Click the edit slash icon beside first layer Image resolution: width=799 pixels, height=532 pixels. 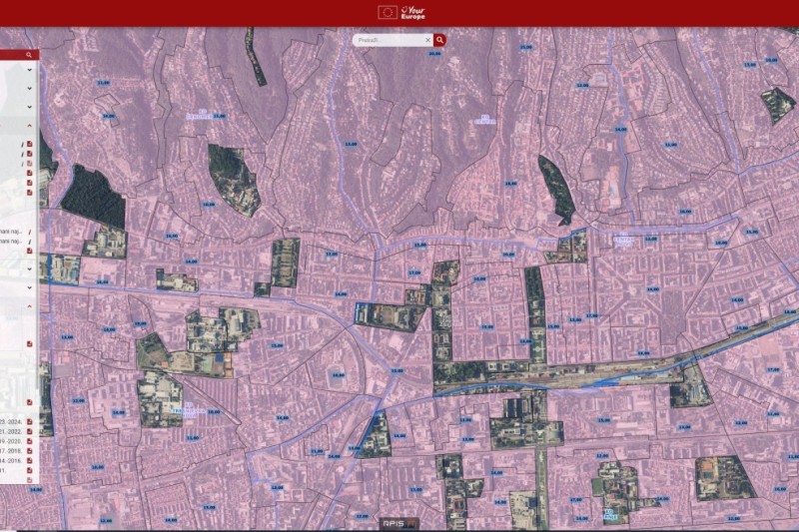point(23,144)
